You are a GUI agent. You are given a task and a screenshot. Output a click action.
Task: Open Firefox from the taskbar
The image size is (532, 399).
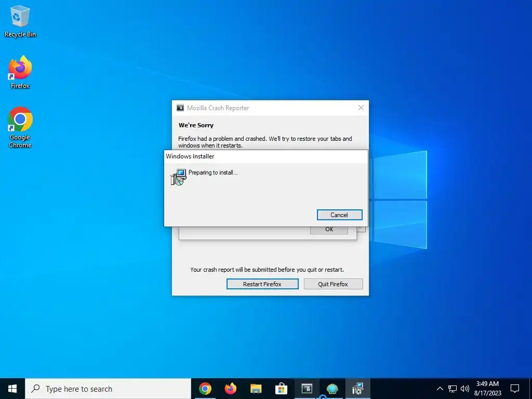230,389
